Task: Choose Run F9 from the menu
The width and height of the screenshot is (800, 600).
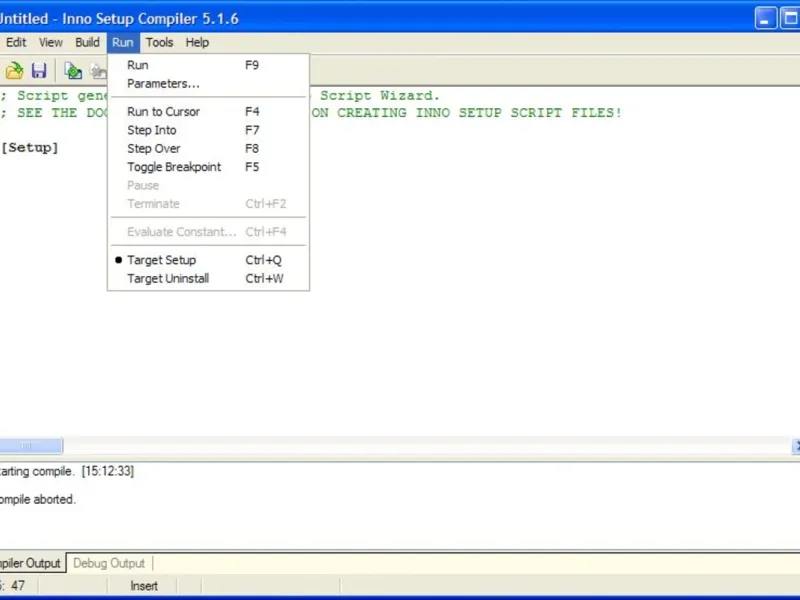Action: [208, 65]
